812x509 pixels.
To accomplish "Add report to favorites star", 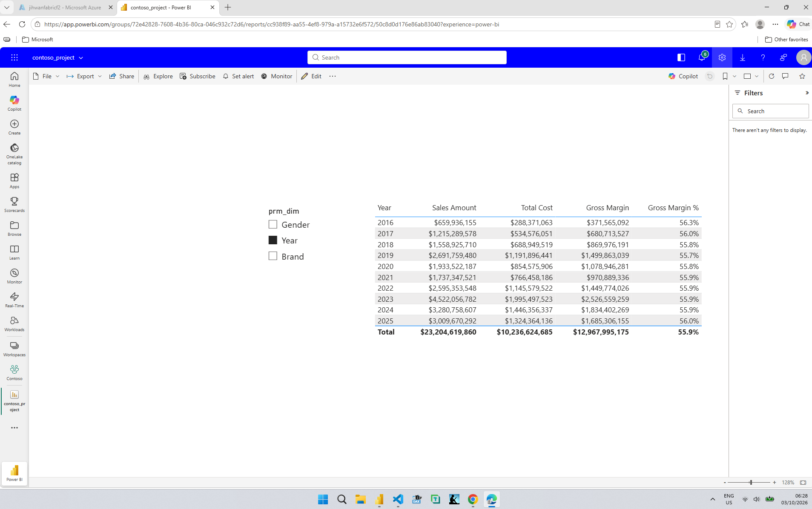I will tap(802, 76).
